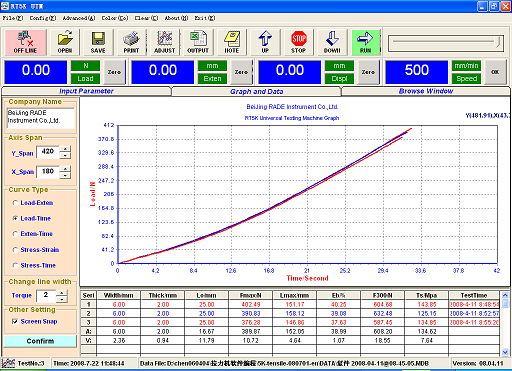Click the Torque width input field

46,296
